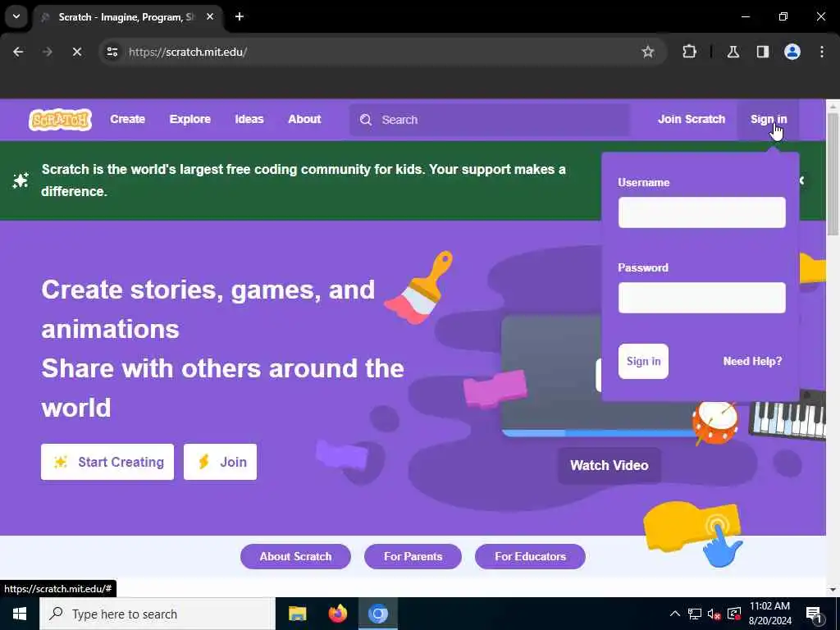The height and width of the screenshot is (630, 840).
Task: Show hidden system tray icons
Action: pyautogui.click(x=675, y=614)
